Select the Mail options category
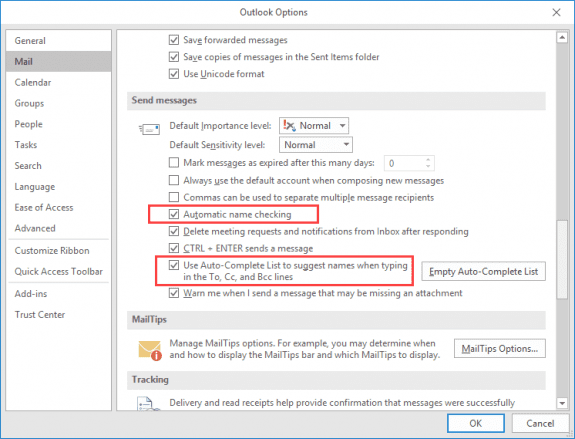Viewport: 575px width, 439px height. [x=59, y=61]
